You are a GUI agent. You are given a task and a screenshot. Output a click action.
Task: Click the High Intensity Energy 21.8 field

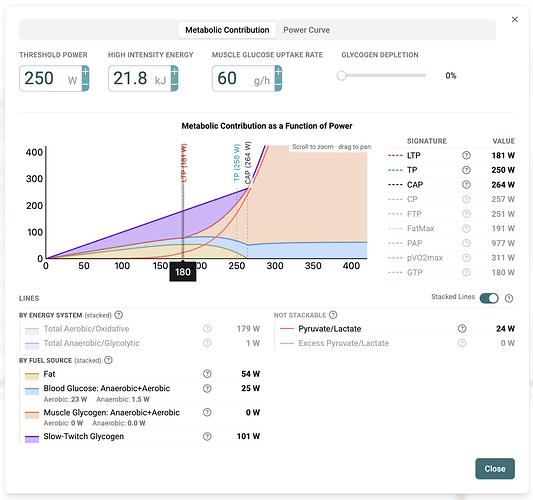(140, 79)
